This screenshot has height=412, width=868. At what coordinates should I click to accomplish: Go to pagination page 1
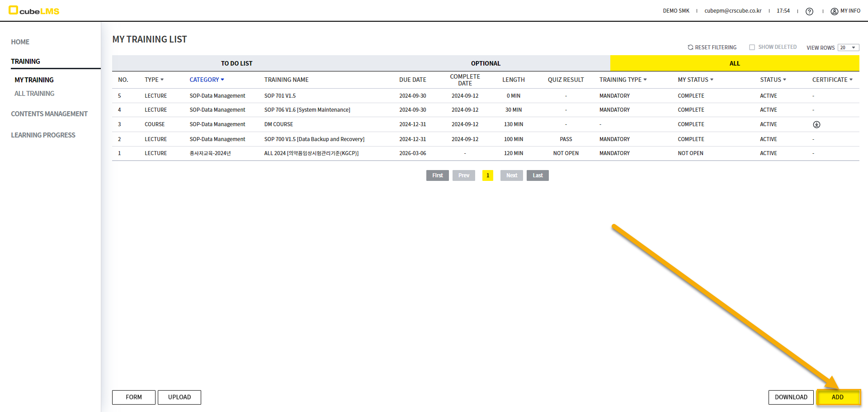(x=488, y=175)
